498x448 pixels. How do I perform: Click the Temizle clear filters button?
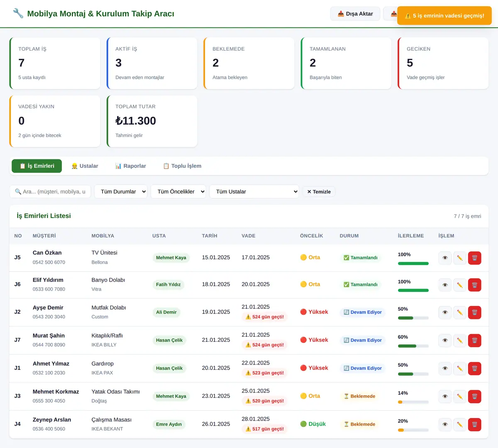tap(319, 191)
